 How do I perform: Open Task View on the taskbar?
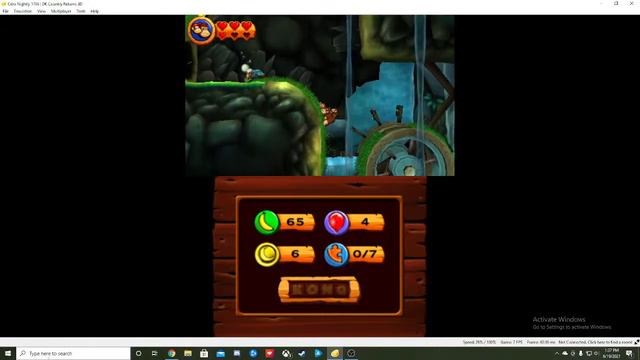pyautogui.click(x=155, y=353)
